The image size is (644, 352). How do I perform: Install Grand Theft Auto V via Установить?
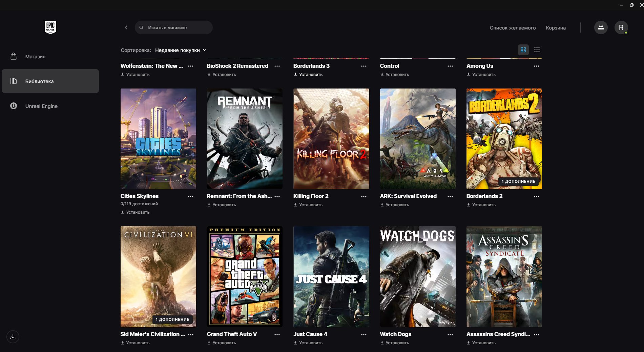(222, 343)
